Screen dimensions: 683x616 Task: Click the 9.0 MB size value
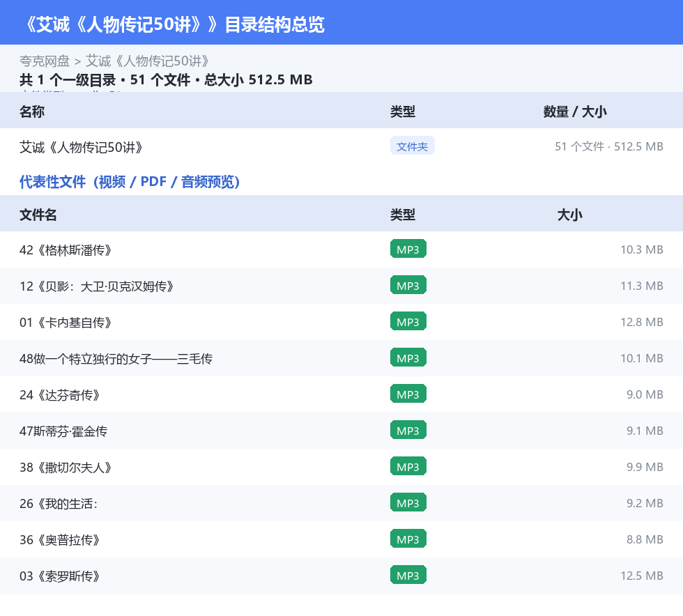tap(645, 394)
